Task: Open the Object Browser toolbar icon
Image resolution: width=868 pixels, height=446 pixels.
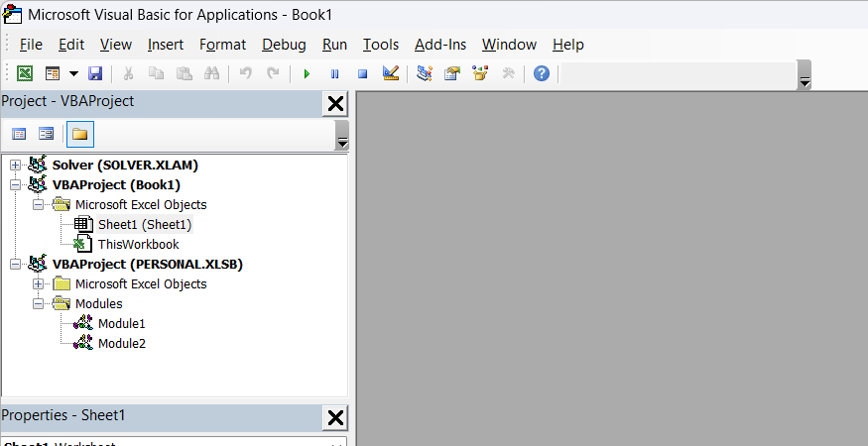Action: pos(480,73)
